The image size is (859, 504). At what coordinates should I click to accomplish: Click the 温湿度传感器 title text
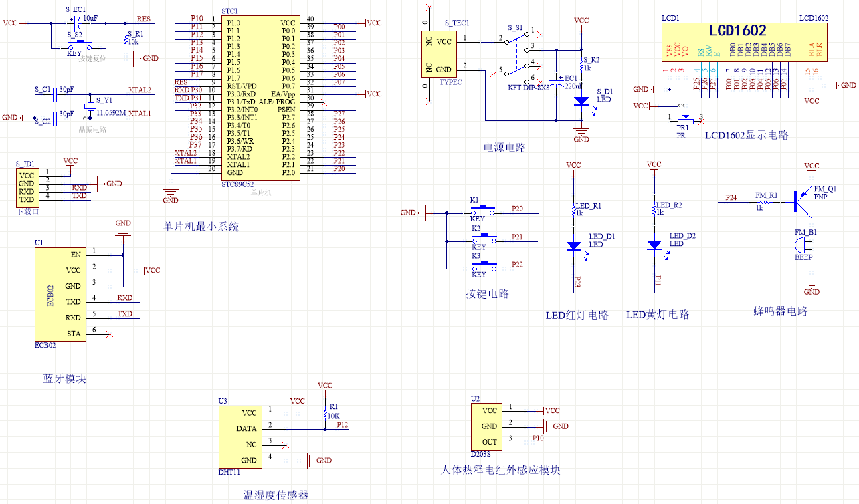(x=276, y=495)
